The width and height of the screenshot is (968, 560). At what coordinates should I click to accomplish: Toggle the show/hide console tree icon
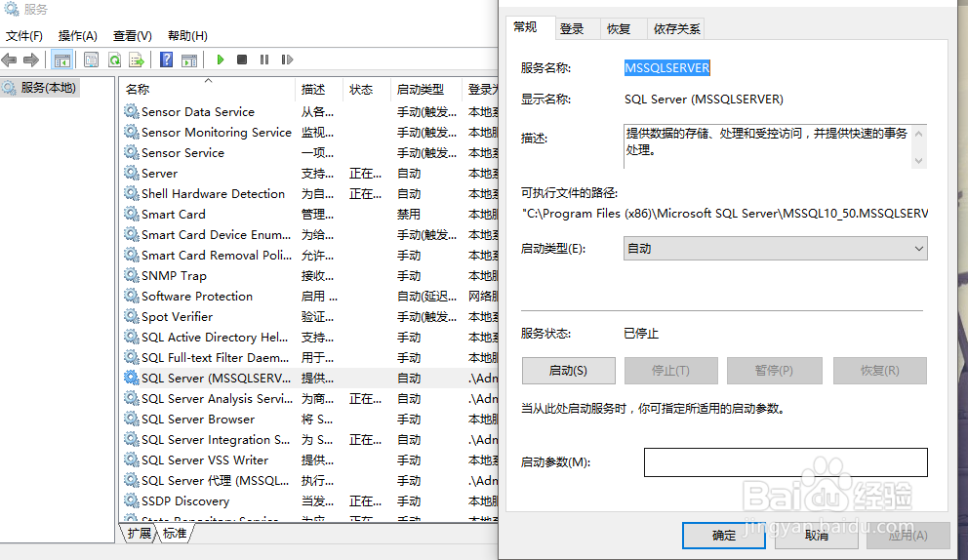click(x=61, y=60)
